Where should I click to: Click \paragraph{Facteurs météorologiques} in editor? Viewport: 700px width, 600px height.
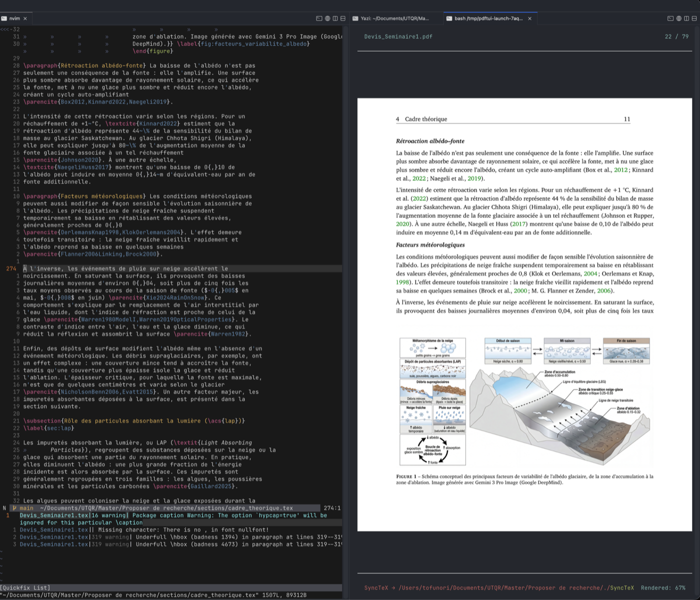click(x=84, y=196)
